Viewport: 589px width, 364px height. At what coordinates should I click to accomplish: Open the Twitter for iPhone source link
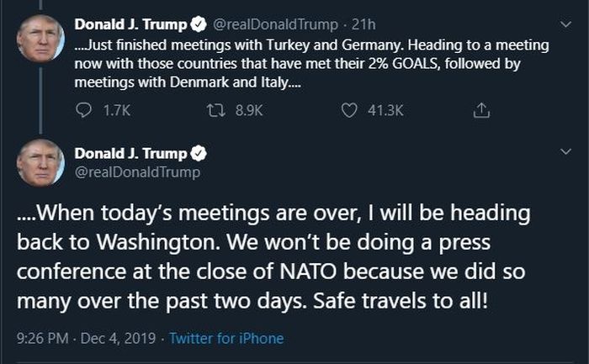click(x=226, y=339)
